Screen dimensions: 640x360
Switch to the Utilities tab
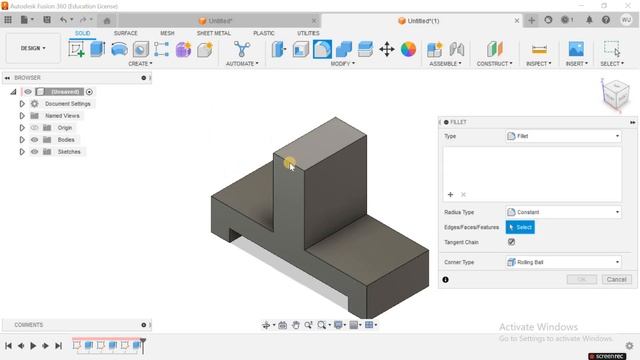pos(308,33)
